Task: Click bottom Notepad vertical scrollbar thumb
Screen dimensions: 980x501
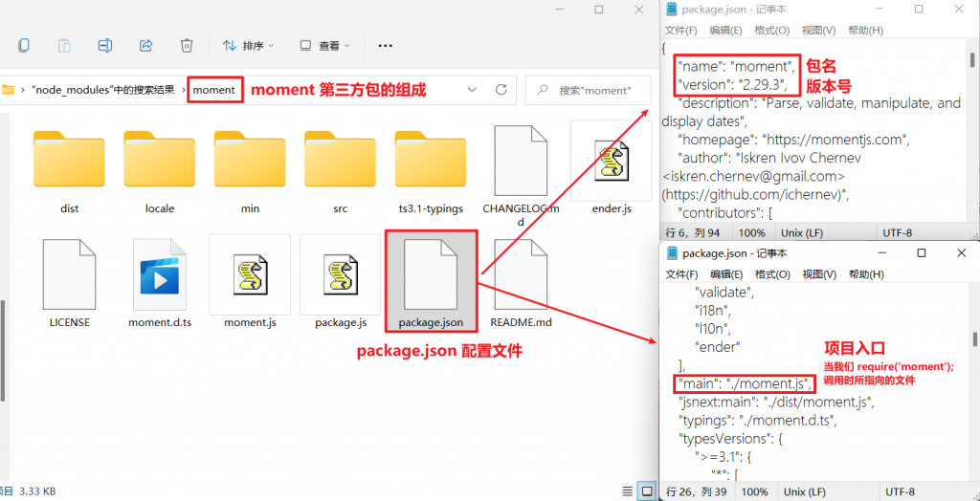Action: [973, 338]
